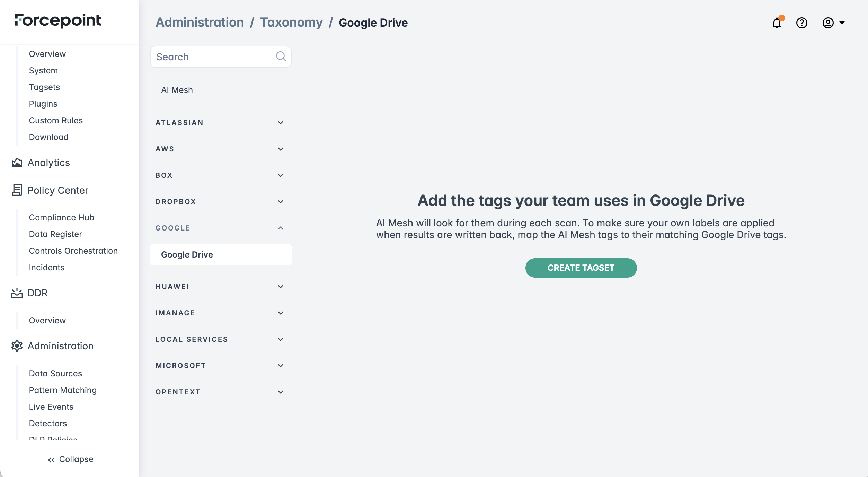Click the Policy Center document icon
The image size is (868, 477).
17,190
